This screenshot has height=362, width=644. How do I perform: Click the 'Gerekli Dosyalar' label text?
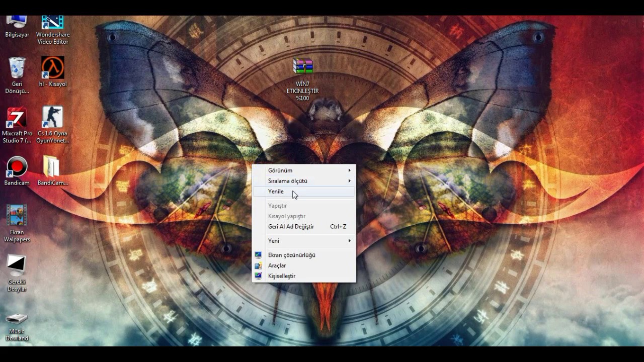[x=17, y=286]
